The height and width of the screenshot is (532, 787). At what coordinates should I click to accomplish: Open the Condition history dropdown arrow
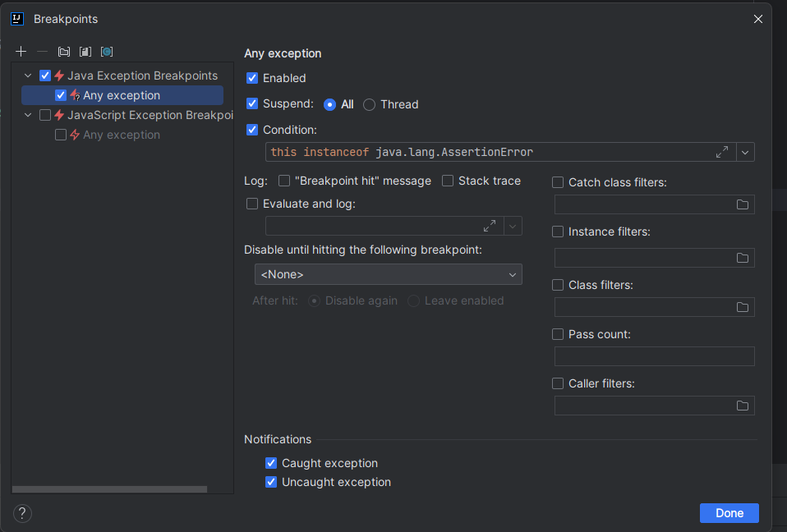click(745, 152)
